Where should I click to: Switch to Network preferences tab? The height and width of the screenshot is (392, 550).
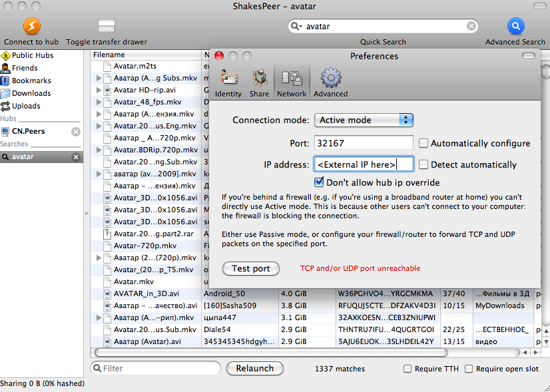click(x=292, y=83)
